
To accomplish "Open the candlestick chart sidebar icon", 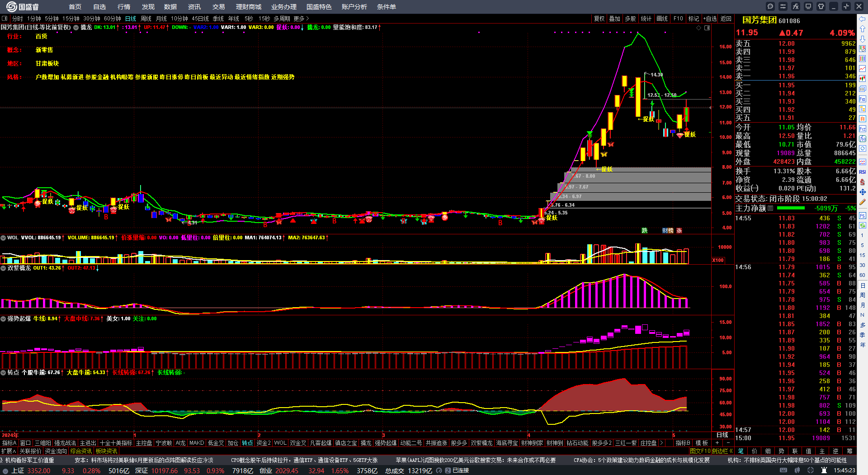I will point(863,79).
